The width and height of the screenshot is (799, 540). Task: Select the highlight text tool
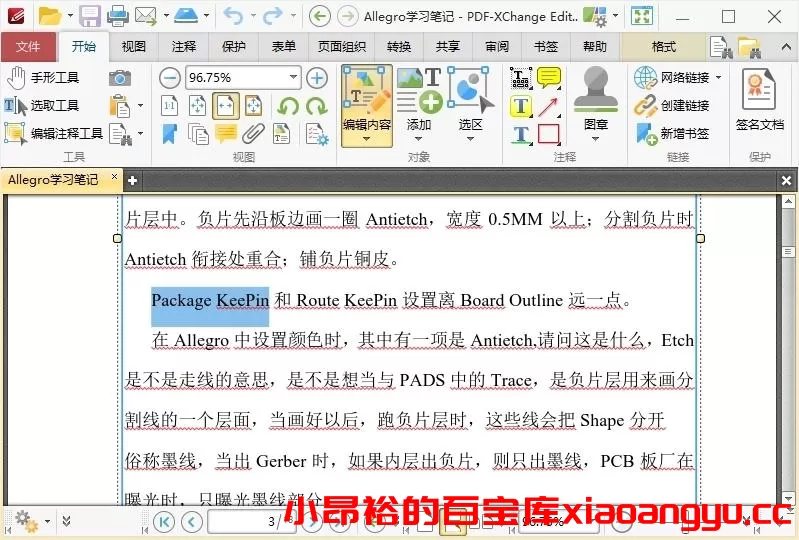tap(521, 106)
